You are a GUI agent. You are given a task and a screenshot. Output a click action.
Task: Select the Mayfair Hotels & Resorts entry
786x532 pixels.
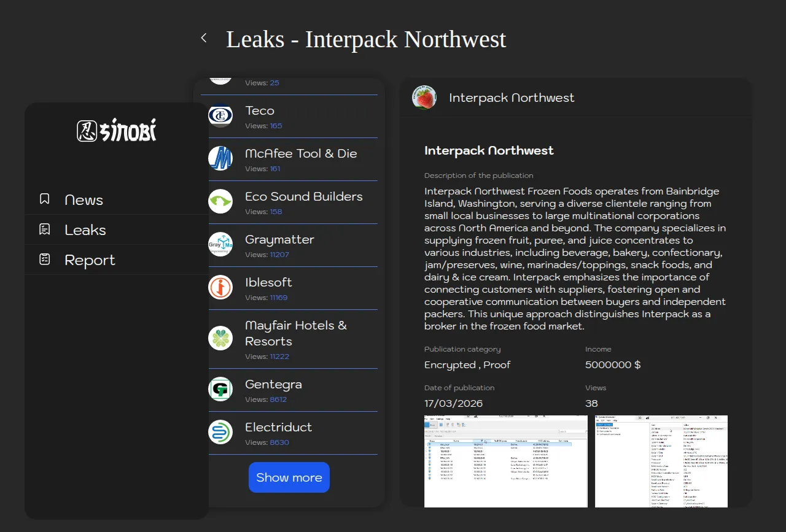tap(295, 334)
